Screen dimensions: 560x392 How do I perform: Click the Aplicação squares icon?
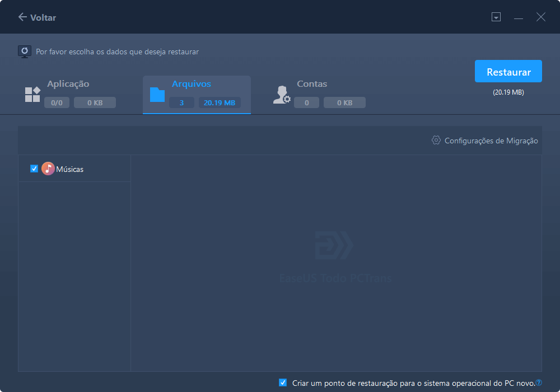[32, 94]
